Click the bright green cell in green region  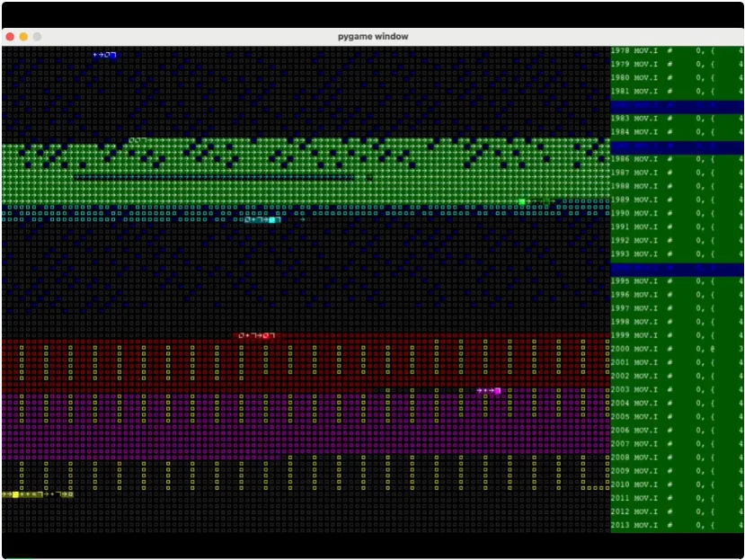(522, 201)
